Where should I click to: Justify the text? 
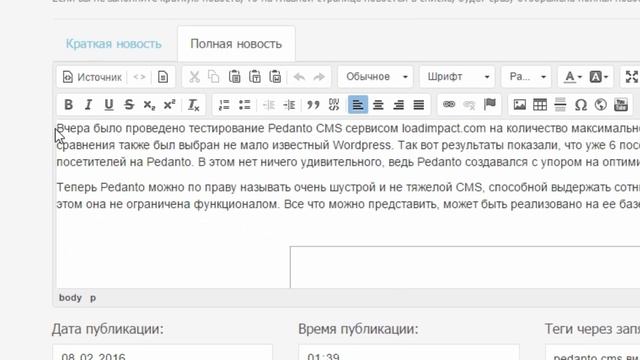pos(419,105)
